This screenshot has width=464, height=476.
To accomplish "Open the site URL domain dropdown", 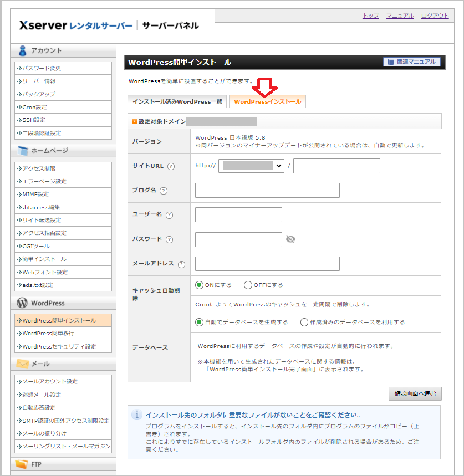I will point(252,166).
